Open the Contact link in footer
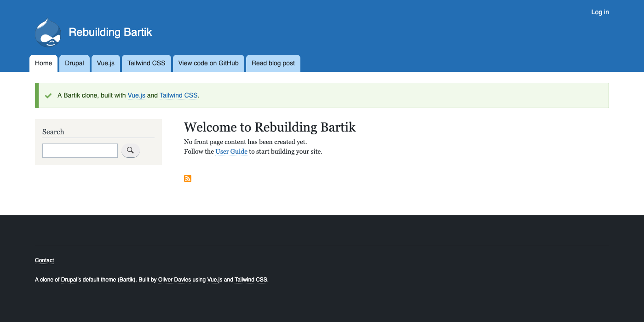 [45, 260]
